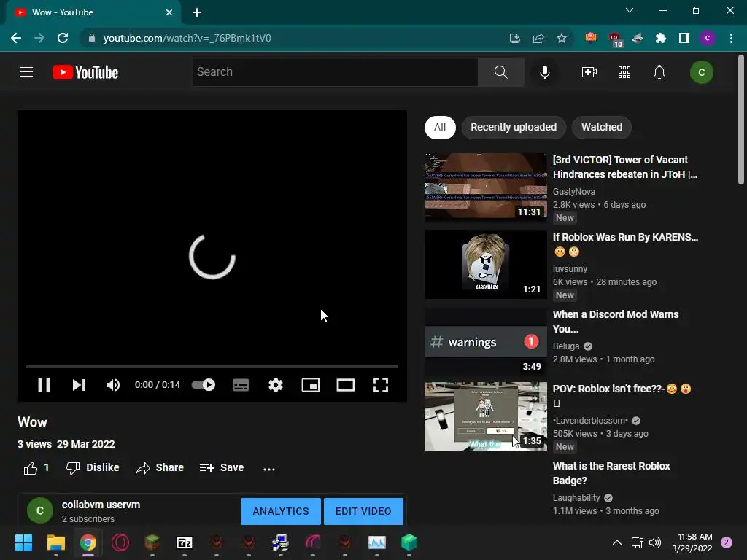Open more actions ellipsis below video

269,469
